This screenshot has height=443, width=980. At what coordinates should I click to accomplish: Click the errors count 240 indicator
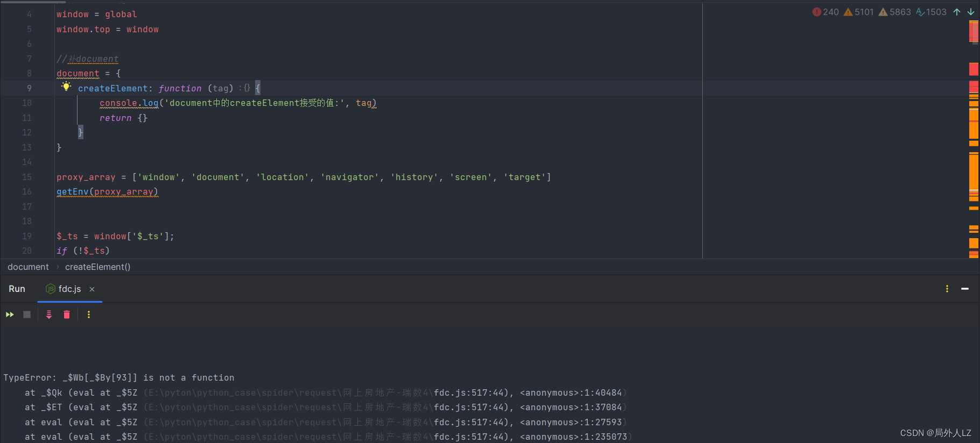(826, 12)
